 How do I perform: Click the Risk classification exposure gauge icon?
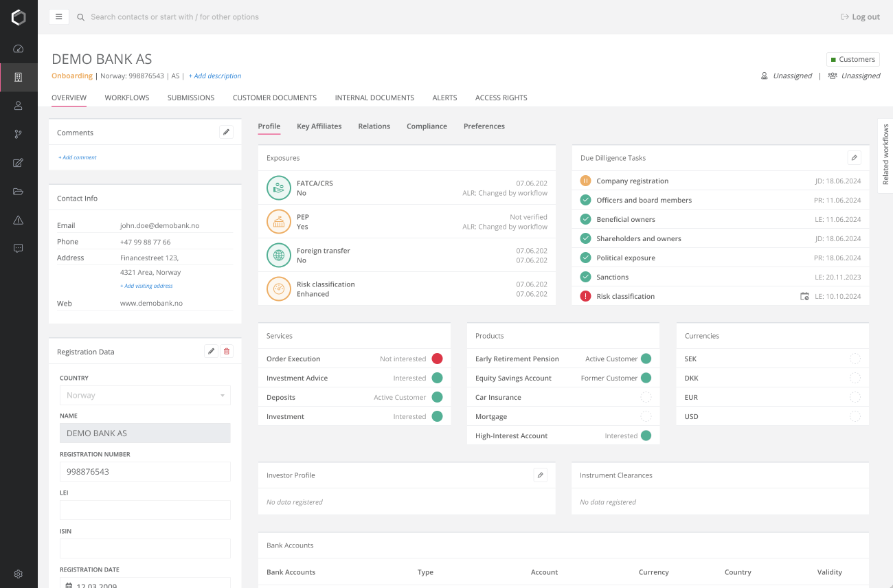click(279, 289)
